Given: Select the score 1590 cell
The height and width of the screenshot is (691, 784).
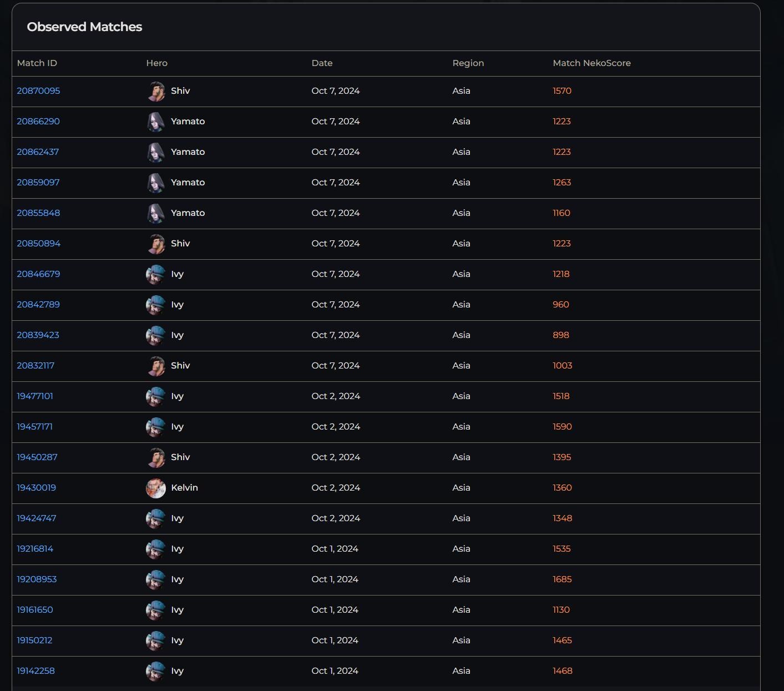Looking at the screenshot, I should point(562,427).
